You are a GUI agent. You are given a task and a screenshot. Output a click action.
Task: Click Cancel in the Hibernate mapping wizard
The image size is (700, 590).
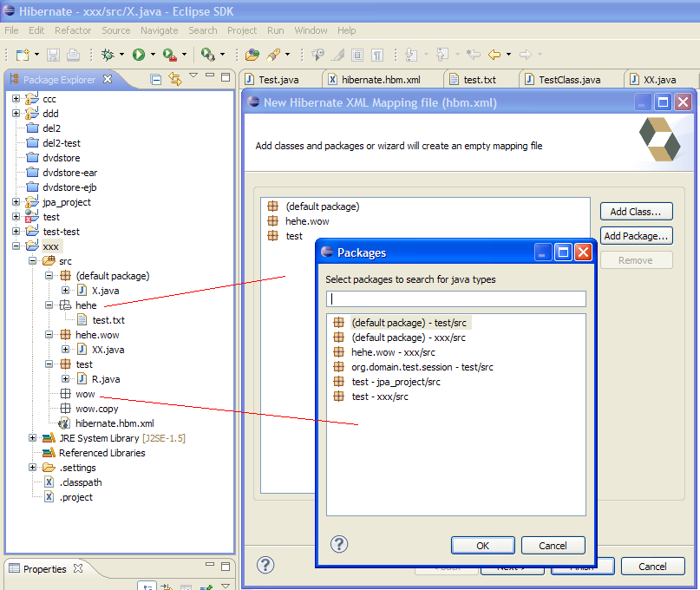(652, 567)
